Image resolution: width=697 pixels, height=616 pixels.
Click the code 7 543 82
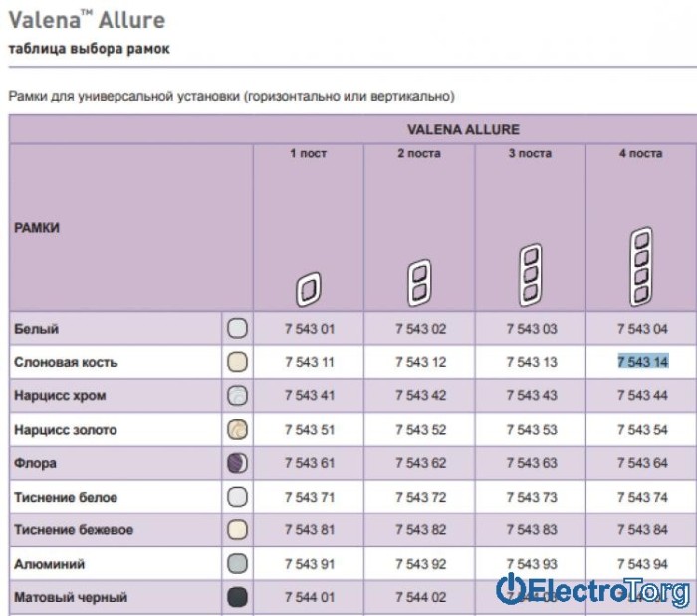420,529
